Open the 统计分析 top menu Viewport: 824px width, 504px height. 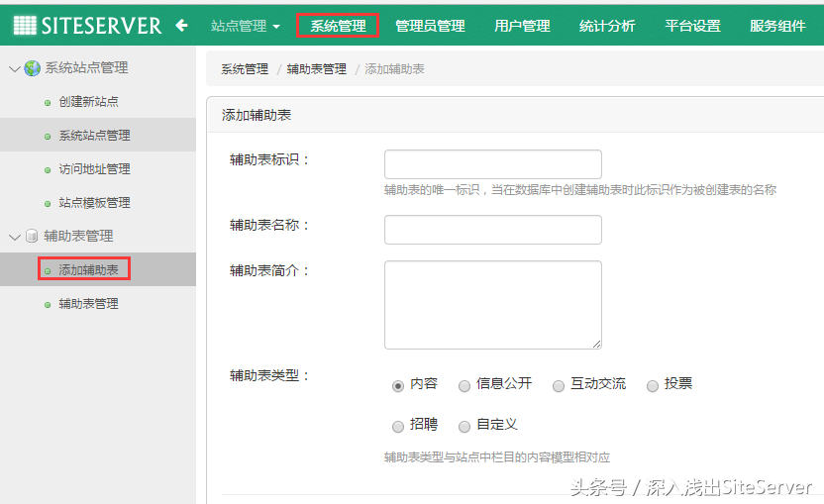(x=607, y=26)
